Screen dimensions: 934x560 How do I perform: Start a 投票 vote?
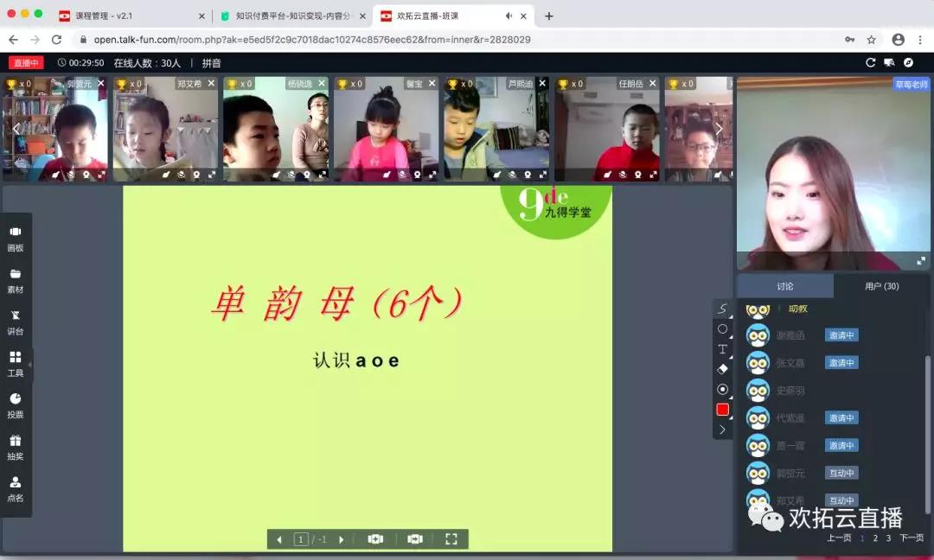pos(15,407)
